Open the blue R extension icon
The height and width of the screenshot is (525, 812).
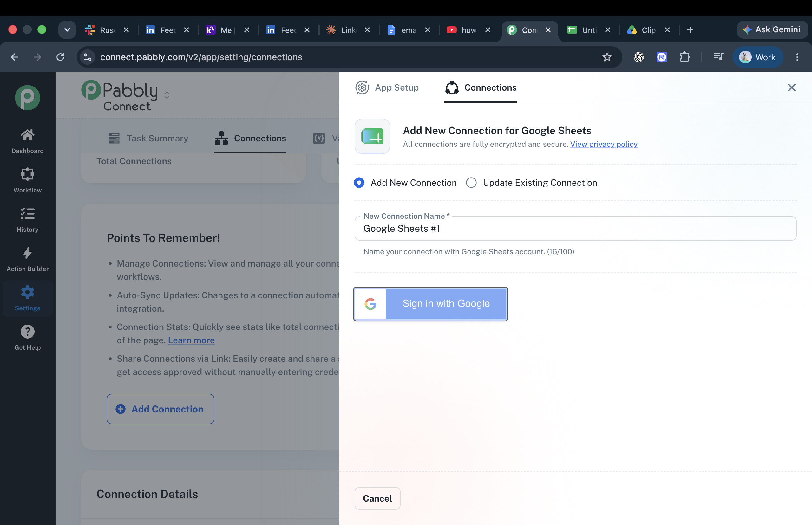pos(661,57)
